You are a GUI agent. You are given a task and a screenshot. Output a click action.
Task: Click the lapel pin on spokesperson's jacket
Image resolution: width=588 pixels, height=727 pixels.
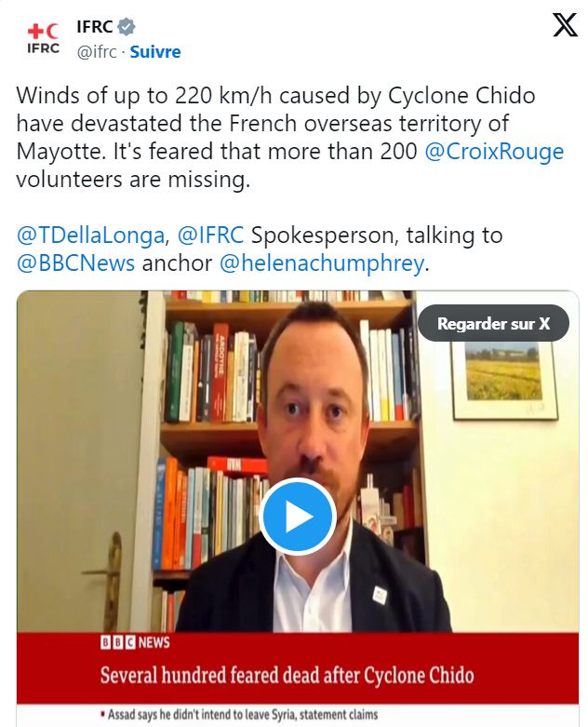[380, 595]
